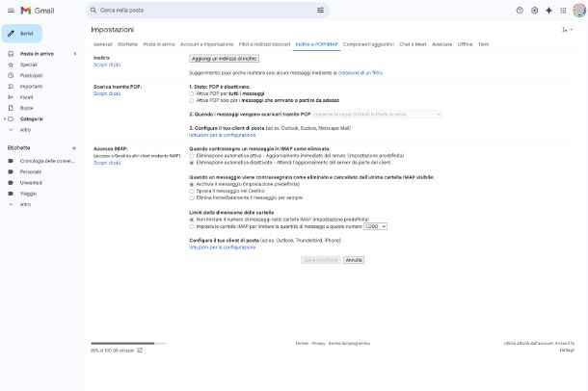Open the account profile avatar

pos(579,11)
